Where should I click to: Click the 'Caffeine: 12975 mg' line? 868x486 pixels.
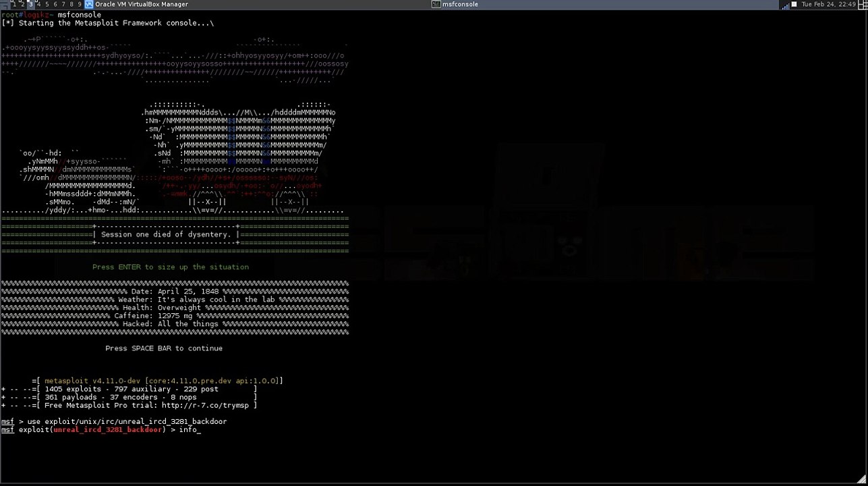point(153,316)
